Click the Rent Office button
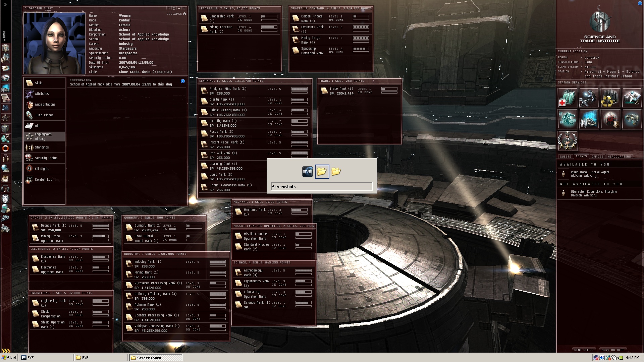The height and width of the screenshot is (362, 644). pos(584,350)
